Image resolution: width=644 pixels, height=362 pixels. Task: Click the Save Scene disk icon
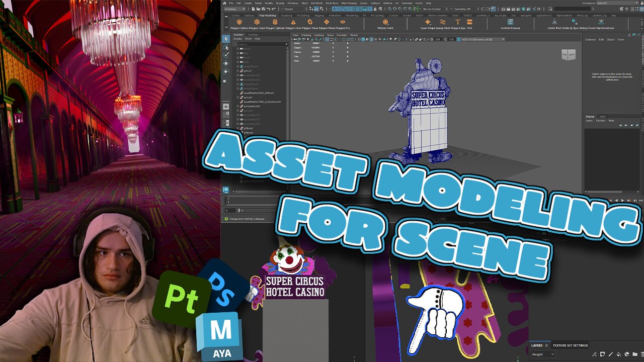(263, 9)
